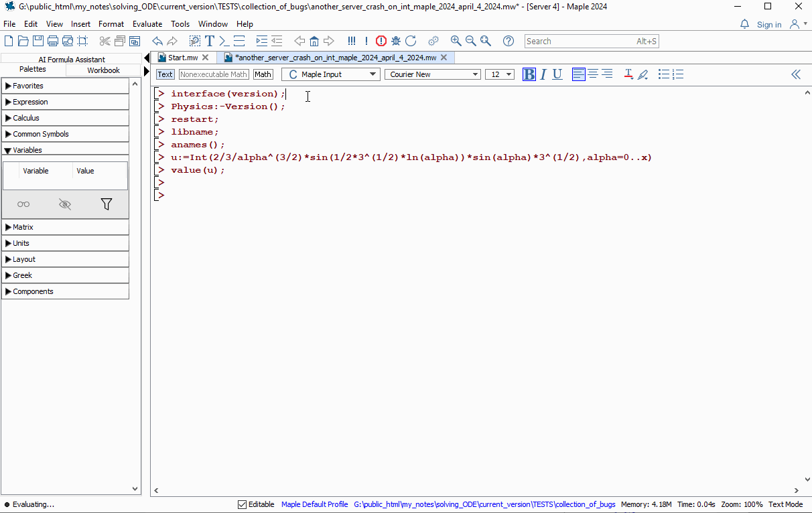
Task: Go forward using the right arrow icon
Action: click(x=329, y=41)
